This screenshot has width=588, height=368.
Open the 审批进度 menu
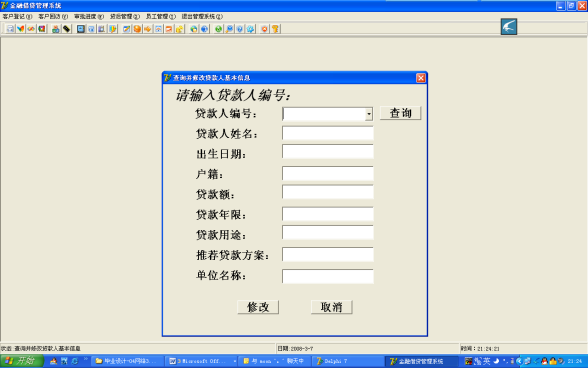pos(89,17)
